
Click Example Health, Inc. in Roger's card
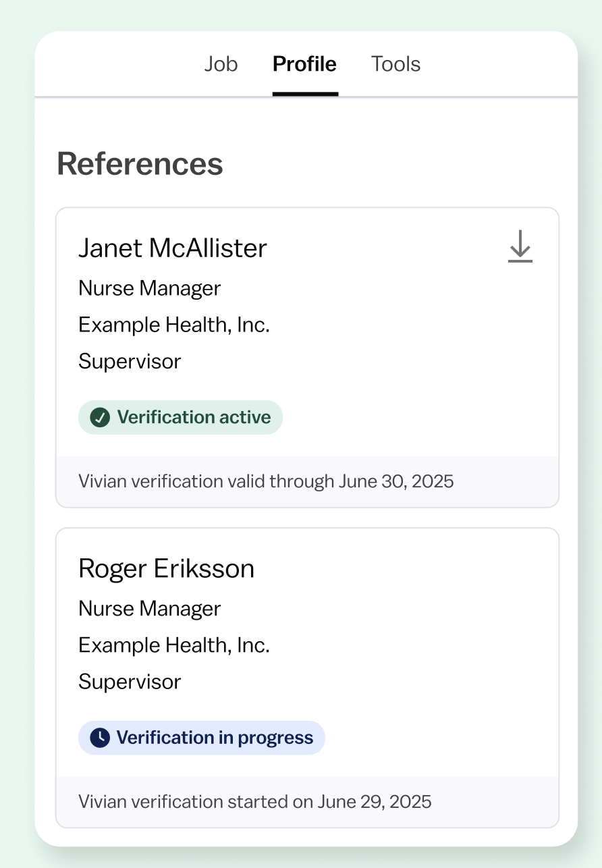coord(174,645)
